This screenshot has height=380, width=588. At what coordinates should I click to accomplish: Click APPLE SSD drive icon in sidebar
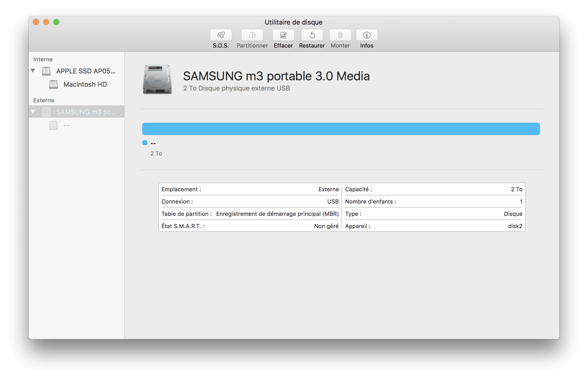(46, 71)
